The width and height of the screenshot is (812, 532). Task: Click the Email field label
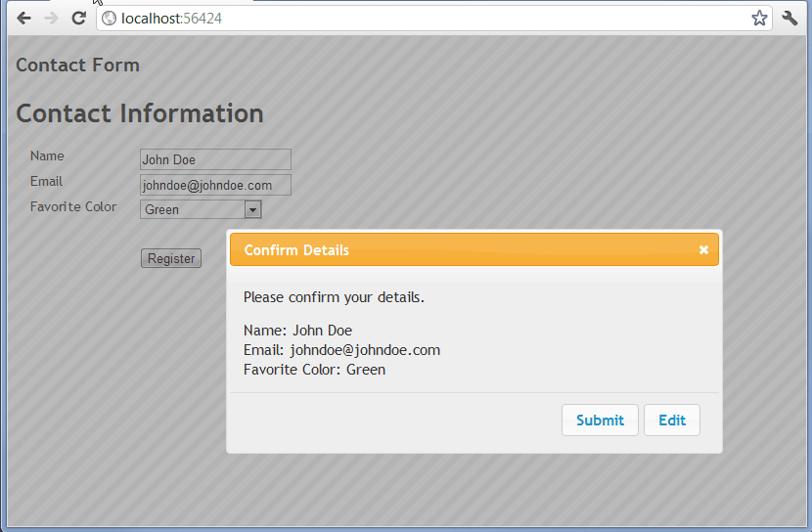pyautogui.click(x=46, y=182)
